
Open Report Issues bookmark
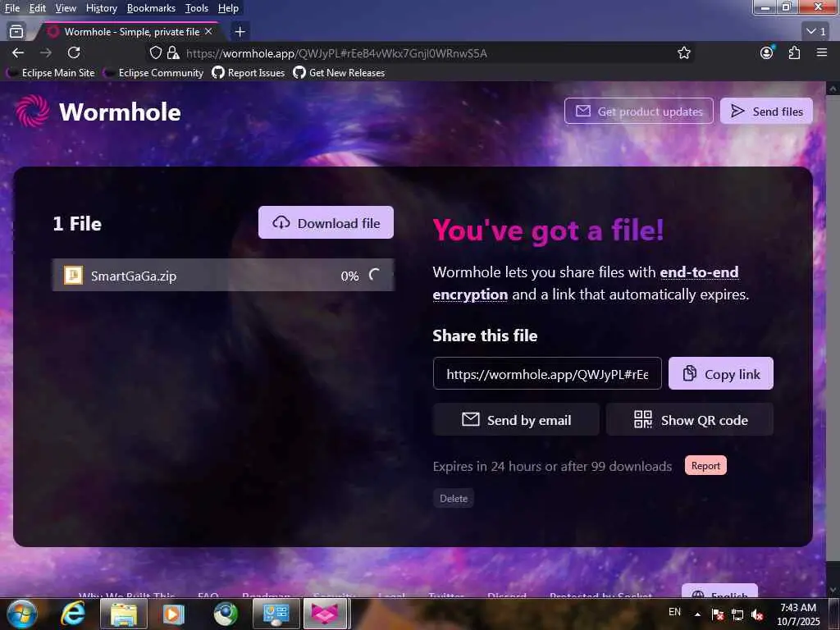point(249,73)
